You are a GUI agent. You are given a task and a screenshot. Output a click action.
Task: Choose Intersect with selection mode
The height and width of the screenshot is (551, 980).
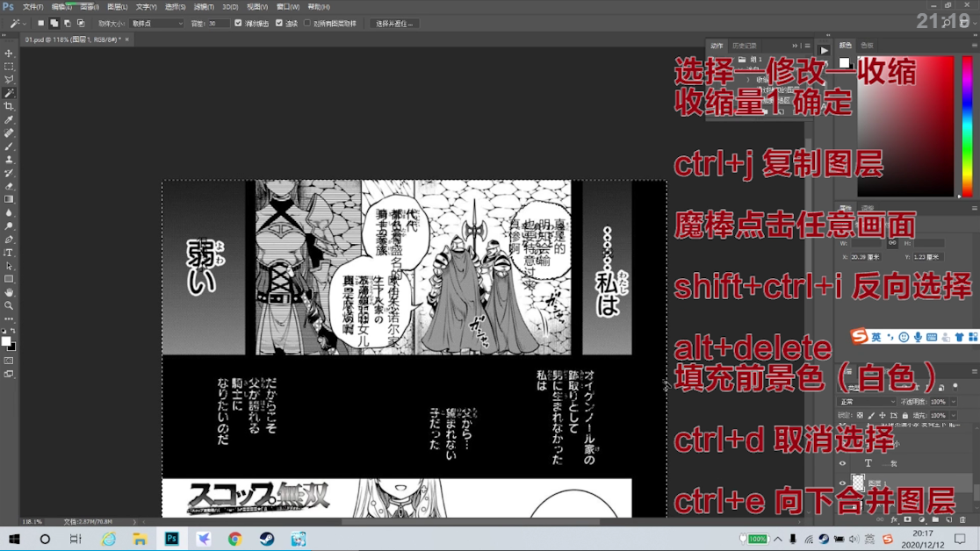point(81,23)
